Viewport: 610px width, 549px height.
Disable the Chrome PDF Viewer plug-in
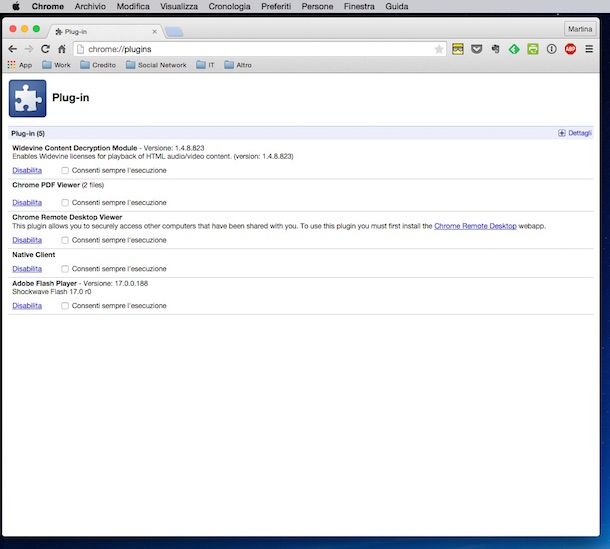coord(27,203)
